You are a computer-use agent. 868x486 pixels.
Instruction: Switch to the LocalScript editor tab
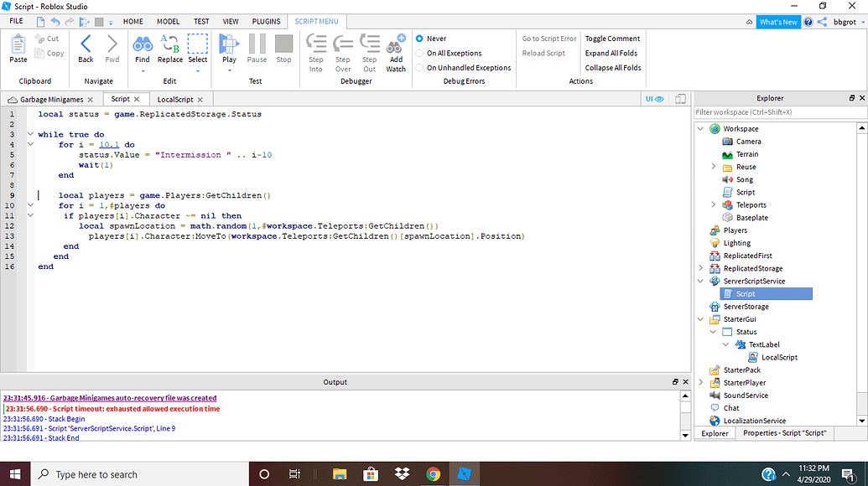[174, 99]
